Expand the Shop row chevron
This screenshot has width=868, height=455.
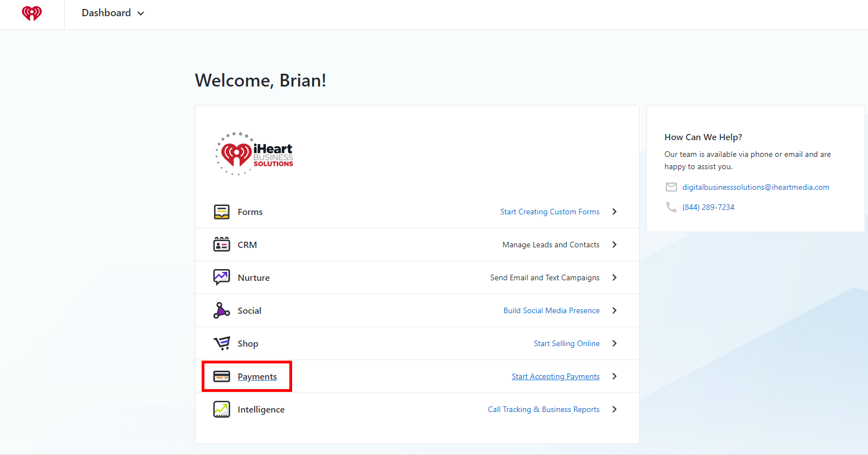[614, 343]
